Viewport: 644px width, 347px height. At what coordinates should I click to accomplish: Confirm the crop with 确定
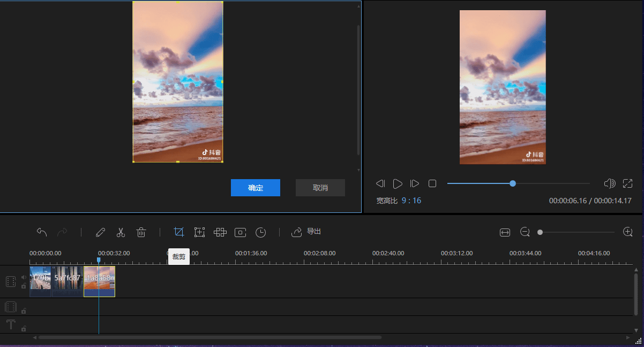tap(256, 188)
